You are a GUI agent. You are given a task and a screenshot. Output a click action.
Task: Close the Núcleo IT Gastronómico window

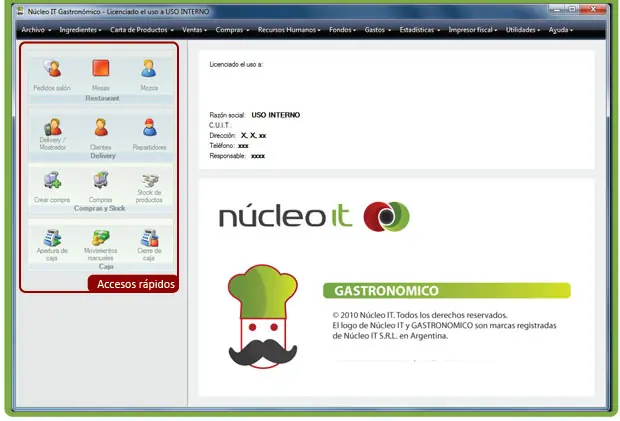593,9
